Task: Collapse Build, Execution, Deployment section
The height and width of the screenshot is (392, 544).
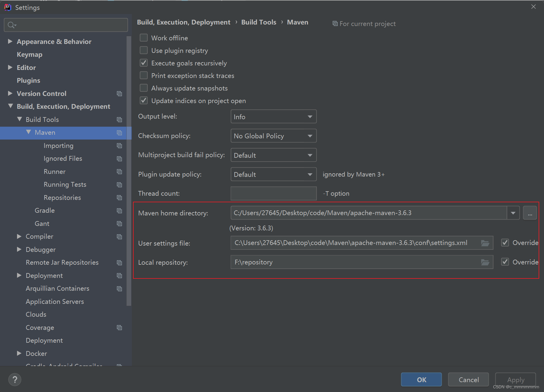Action: 11,106
